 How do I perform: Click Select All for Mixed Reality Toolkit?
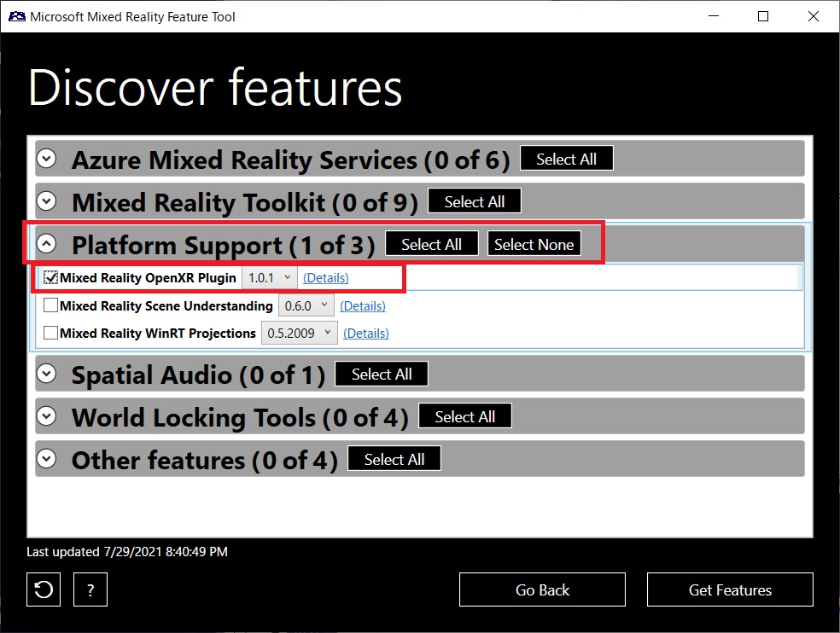pos(474,200)
